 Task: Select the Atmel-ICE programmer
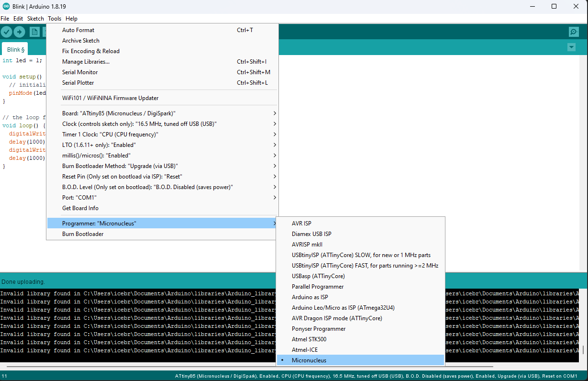304,350
